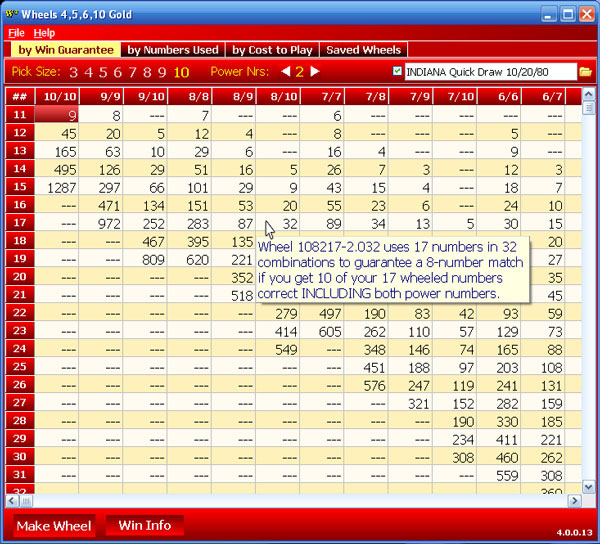Click the 10/10 column header
This screenshot has height=544, width=600.
[x=57, y=96]
